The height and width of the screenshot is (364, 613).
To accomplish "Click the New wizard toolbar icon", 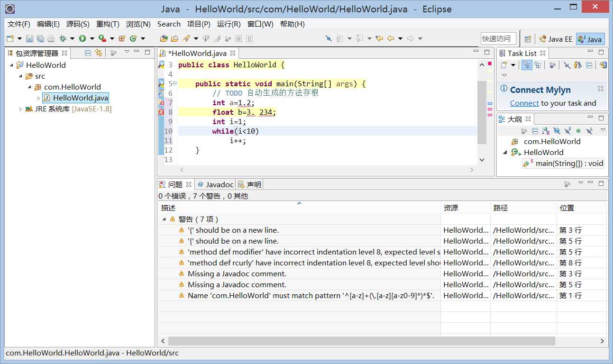I will [x=10, y=38].
